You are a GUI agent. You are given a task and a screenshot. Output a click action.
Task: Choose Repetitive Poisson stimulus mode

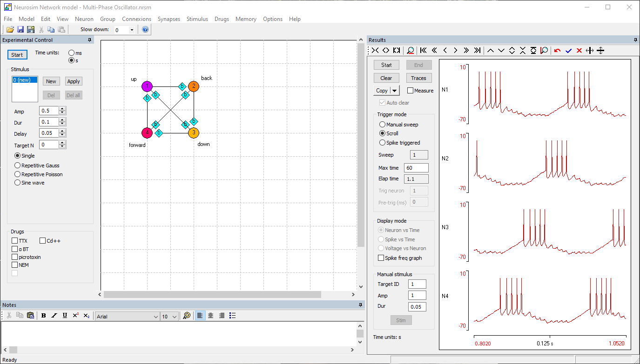coord(18,174)
